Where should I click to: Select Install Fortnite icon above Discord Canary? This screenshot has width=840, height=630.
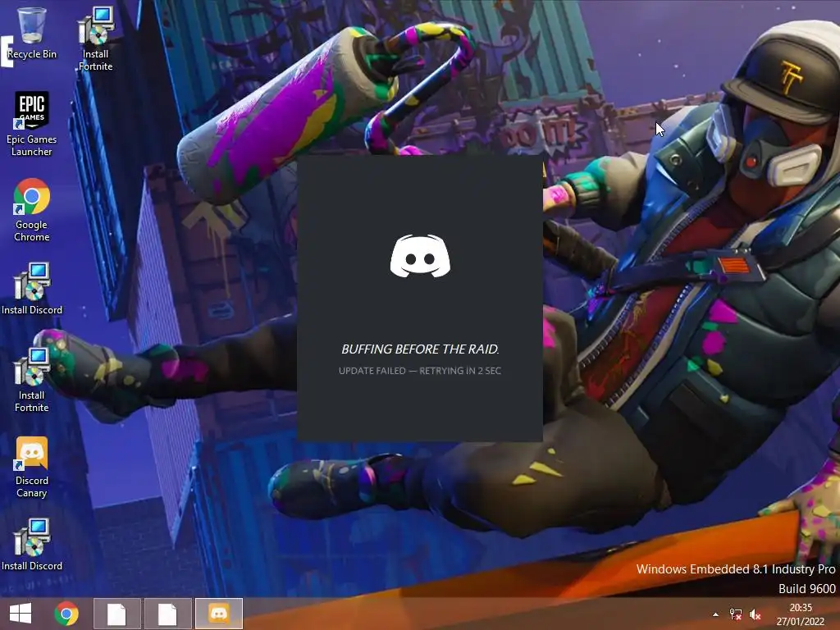[x=32, y=380]
